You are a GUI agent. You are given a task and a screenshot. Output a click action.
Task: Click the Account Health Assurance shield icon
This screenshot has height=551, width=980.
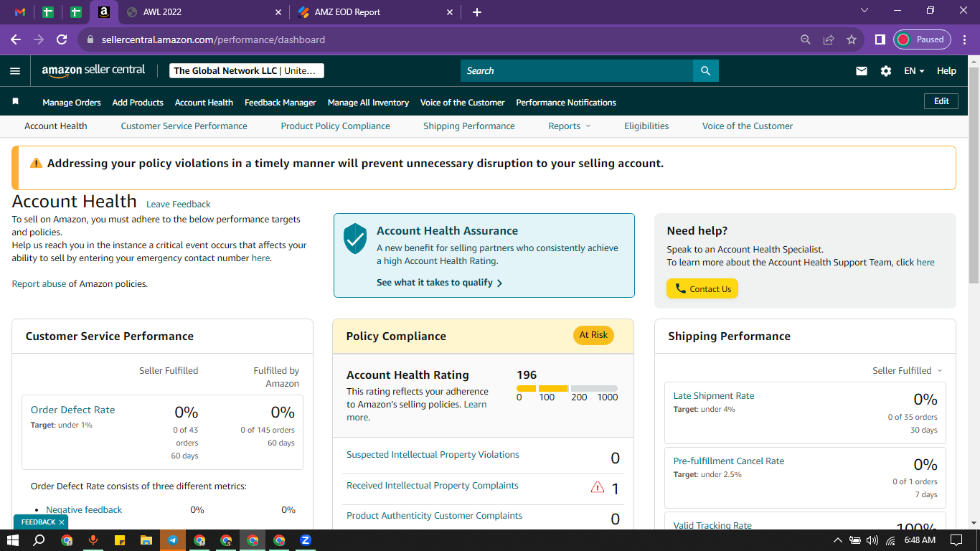coord(355,238)
